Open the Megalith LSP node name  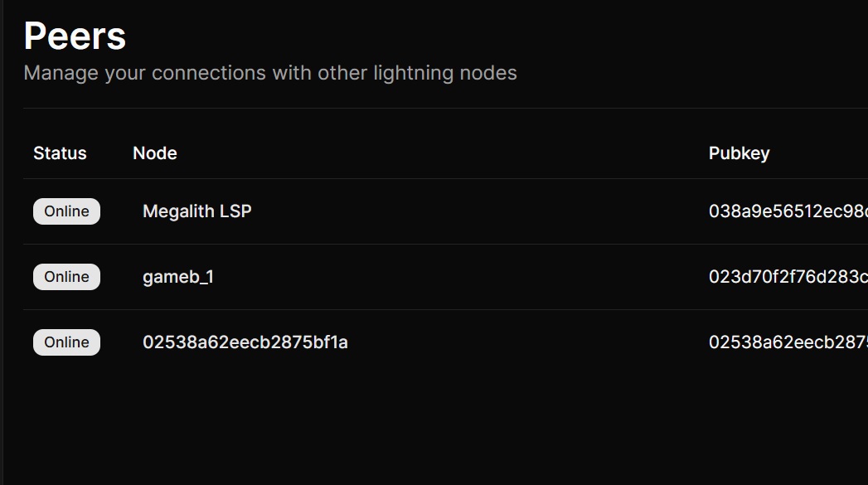[x=197, y=211]
